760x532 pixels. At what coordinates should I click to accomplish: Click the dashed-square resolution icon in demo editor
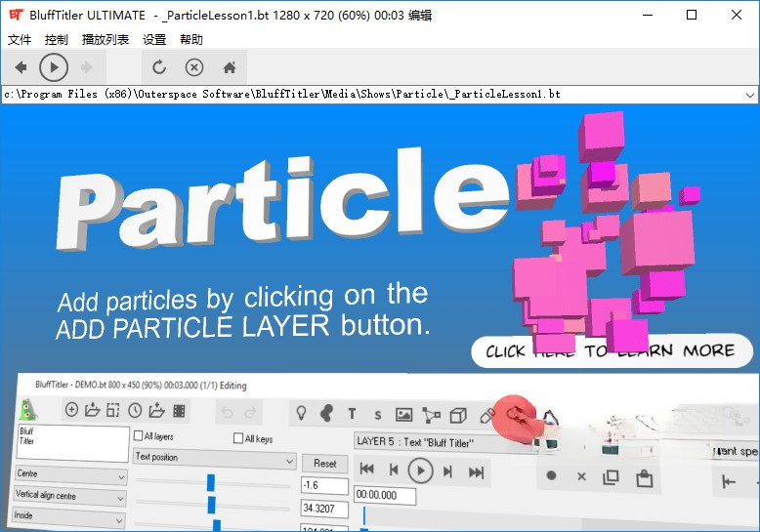(x=113, y=410)
